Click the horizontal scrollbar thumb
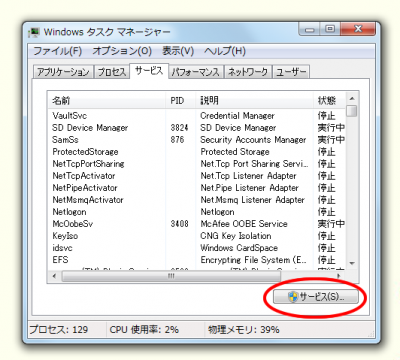 pos(171,276)
